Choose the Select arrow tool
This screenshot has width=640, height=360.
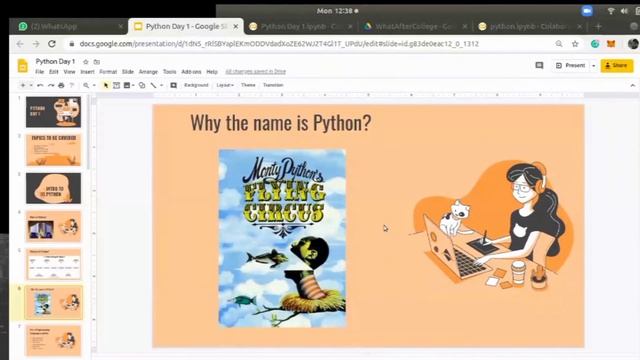click(x=106, y=85)
